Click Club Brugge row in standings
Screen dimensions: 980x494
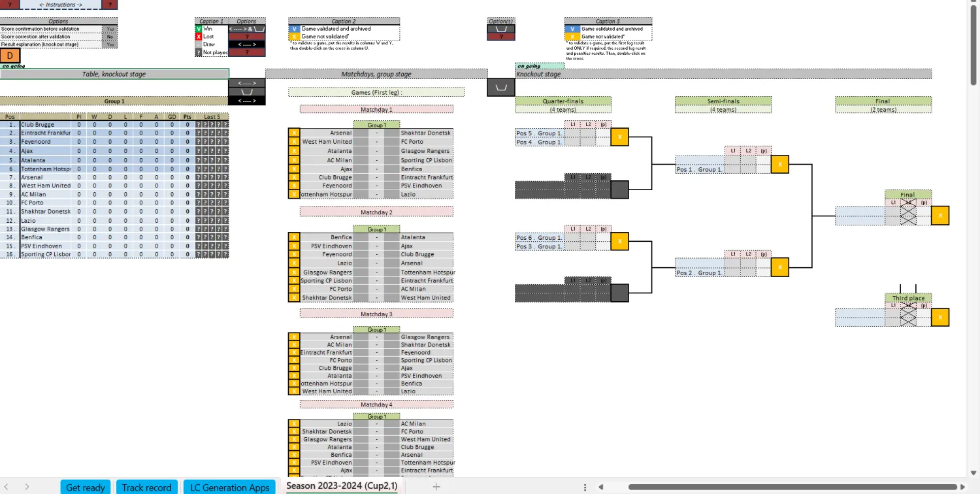click(x=114, y=124)
